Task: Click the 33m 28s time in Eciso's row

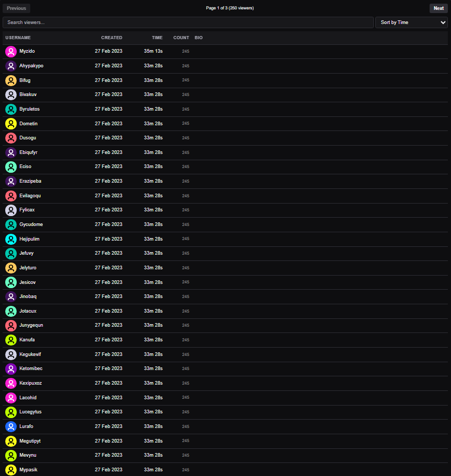Action: (x=153, y=166)
